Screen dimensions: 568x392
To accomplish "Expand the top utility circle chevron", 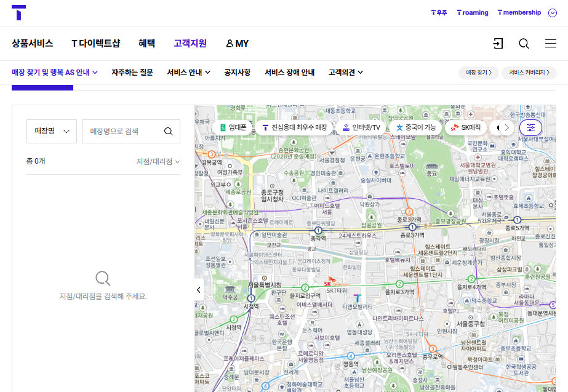I will (x=553, y=13).
